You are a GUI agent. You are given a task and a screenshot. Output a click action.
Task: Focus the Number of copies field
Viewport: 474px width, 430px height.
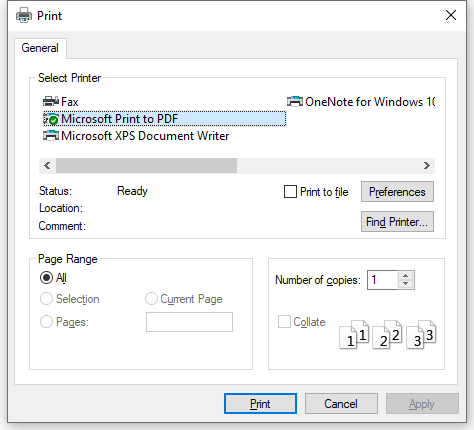[x=383, y=280]
